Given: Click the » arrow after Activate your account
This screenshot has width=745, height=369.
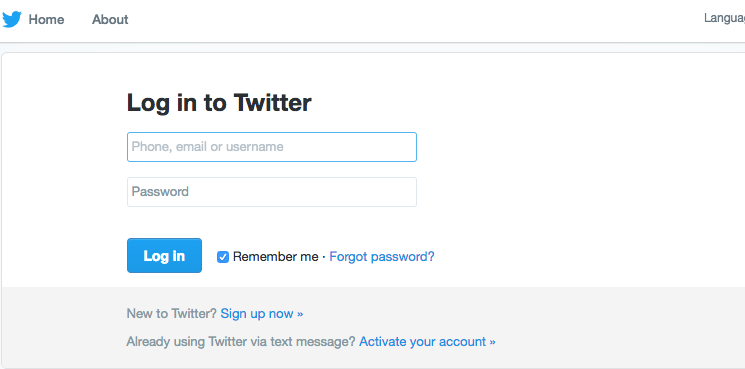Looking at the screenshot, I should point(492,342).
